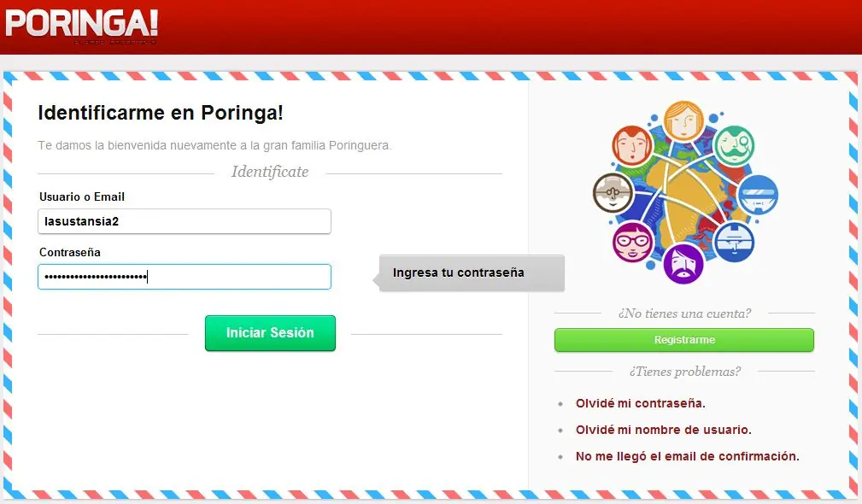The image size is (862, 504).
Task: Click the Poringa! logo in header
Action: click(x=81, y=25)
